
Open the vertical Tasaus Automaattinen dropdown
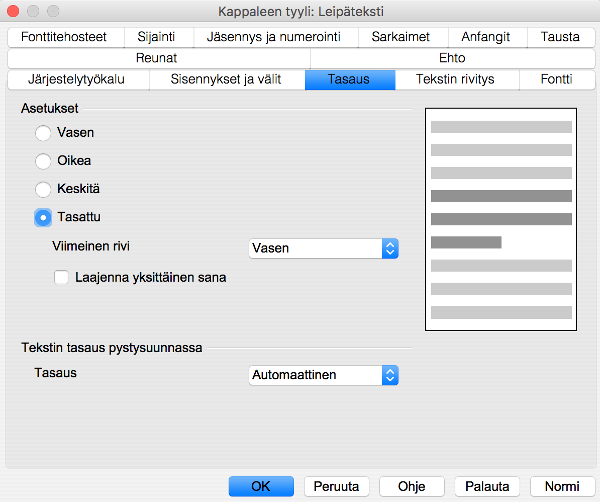click(x=323, y=375)
